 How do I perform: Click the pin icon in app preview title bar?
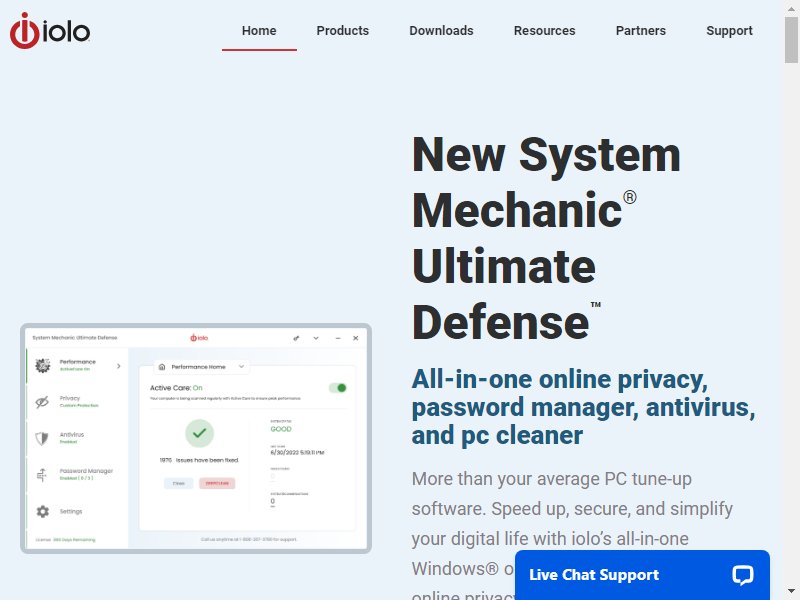(x=296, y=338)
